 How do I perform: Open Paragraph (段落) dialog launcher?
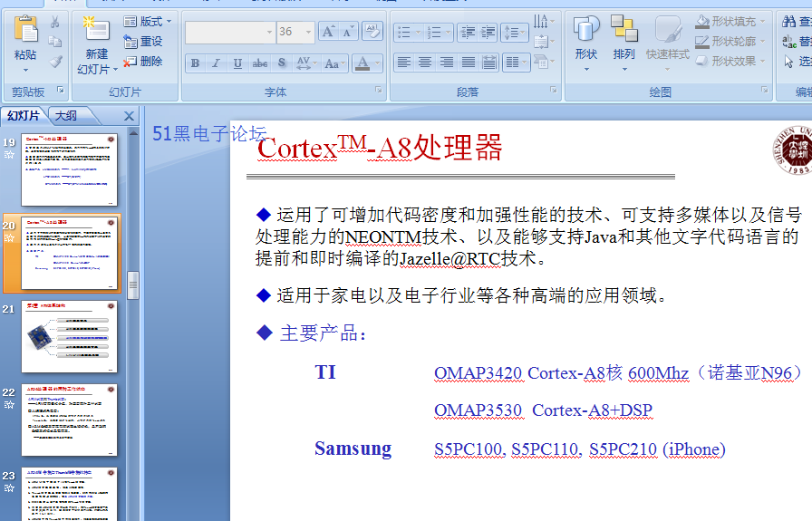click(x=554, y=90)
